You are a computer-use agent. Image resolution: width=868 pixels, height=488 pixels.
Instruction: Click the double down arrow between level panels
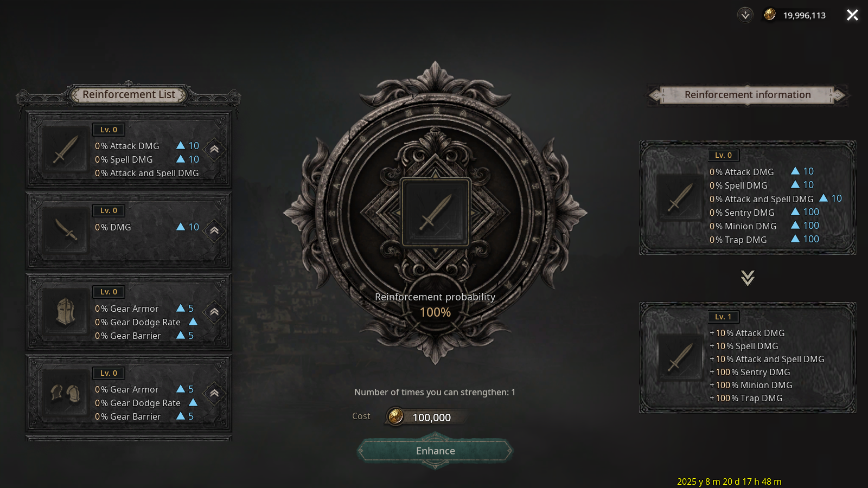pos(748,278)
